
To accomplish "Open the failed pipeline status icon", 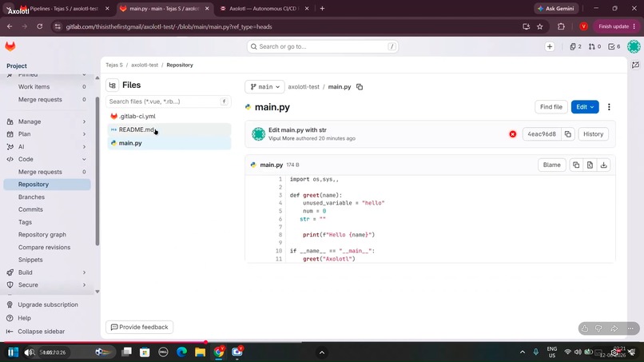I will 513,134.
